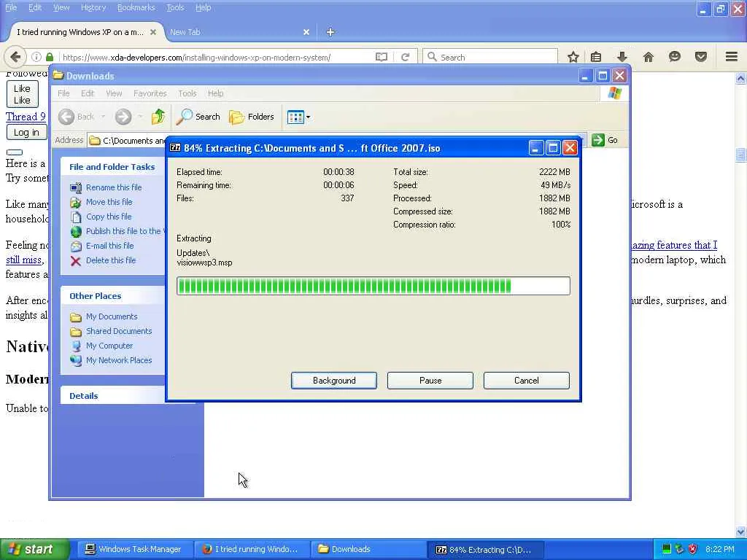Click the Go button beside Address bar

(x=605, y=140)
